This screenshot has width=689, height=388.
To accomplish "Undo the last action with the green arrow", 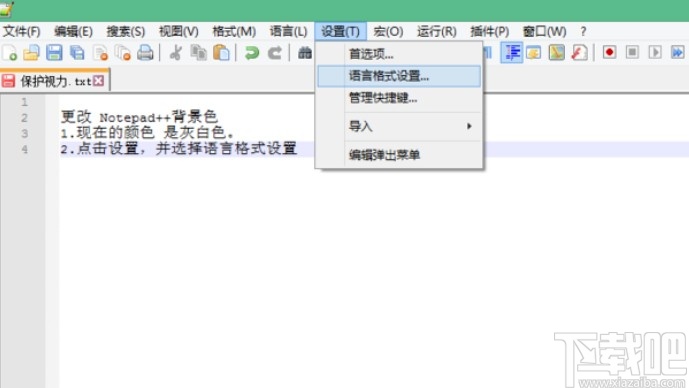I will [x=252, y=53].
